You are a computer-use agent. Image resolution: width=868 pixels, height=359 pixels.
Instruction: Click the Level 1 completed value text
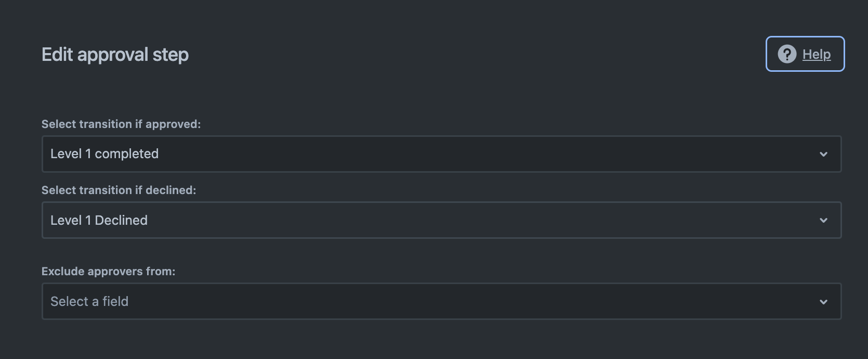coord(104,154)
